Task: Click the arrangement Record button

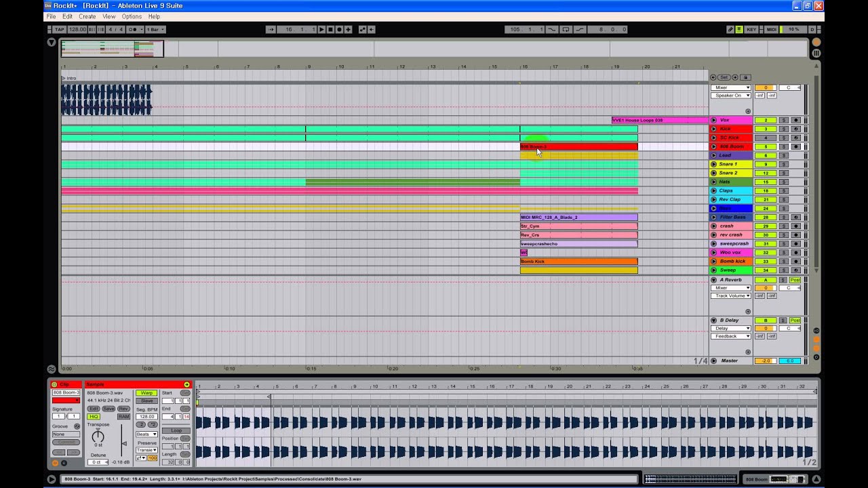Action: click(340, 29)
